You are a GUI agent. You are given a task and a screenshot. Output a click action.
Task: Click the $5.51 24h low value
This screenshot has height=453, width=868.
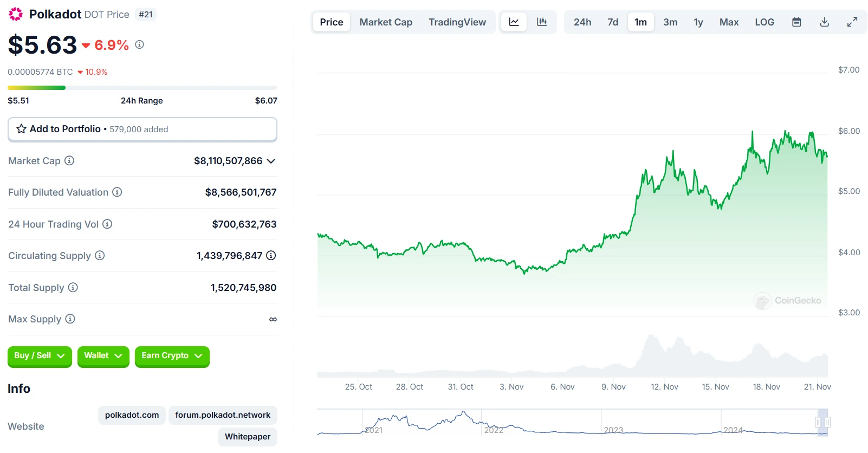coord(18,101)
